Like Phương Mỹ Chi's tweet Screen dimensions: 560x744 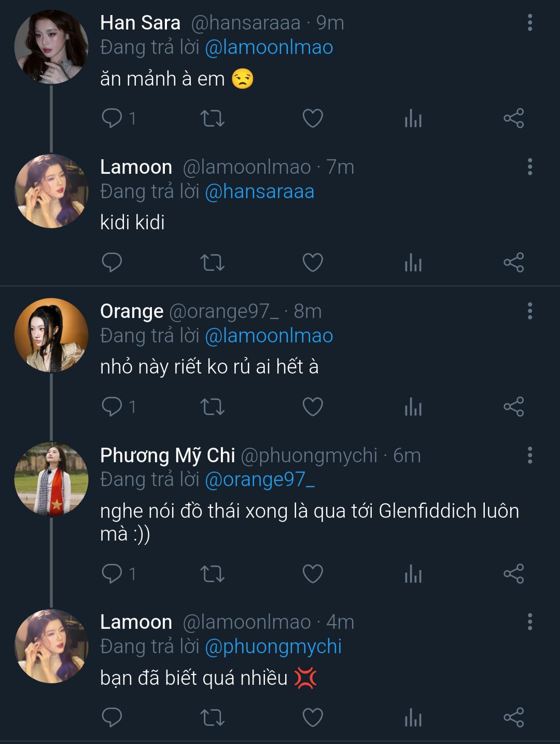click(x=313, y=574)
